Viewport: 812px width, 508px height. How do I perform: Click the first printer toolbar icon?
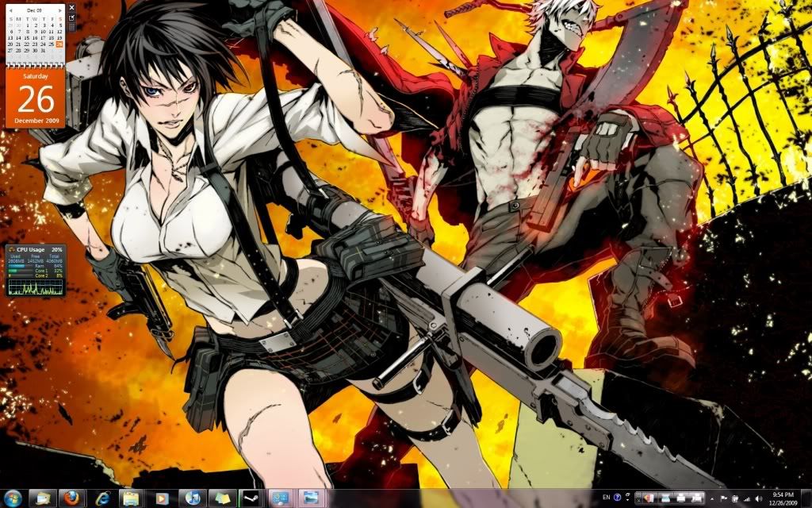click(680, 498)
